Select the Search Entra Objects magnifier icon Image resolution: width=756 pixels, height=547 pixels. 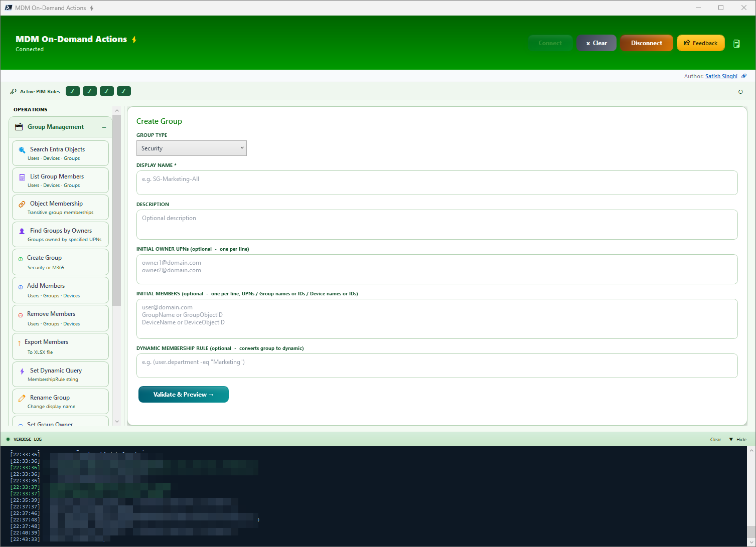[x=22, y=149]
